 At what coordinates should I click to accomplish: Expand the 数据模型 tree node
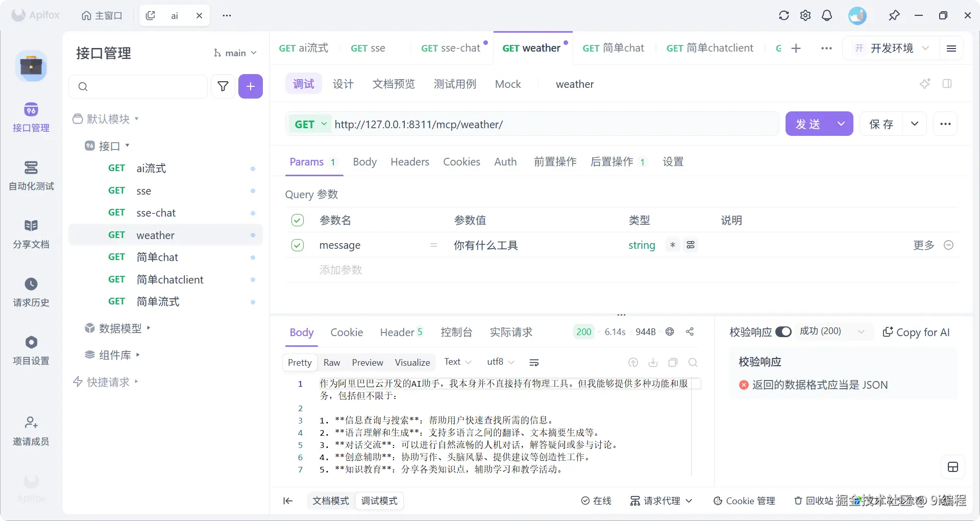point(149,328)
